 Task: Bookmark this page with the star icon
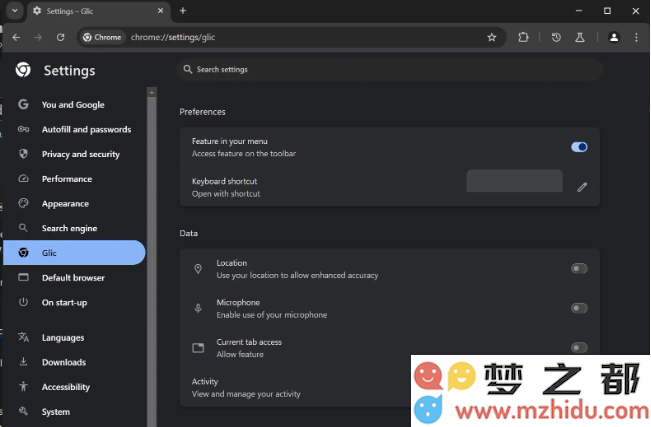pyautogui.click(x=492, y=37)
